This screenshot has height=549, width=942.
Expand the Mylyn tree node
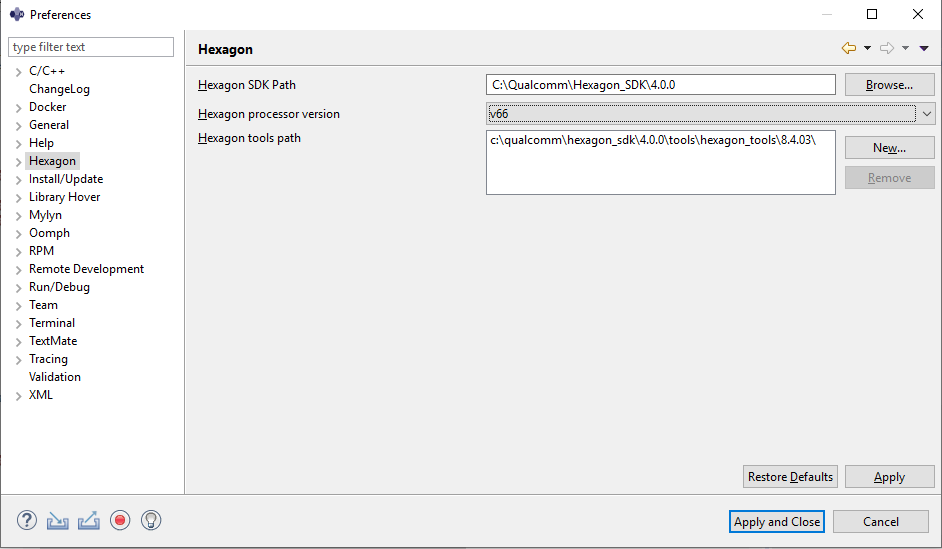[x=19, y=216]
